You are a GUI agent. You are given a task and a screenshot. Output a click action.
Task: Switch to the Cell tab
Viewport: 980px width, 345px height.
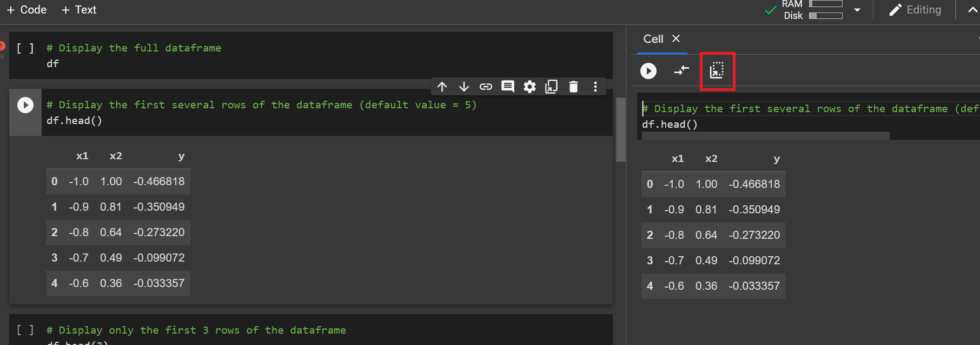click(653, 39)
